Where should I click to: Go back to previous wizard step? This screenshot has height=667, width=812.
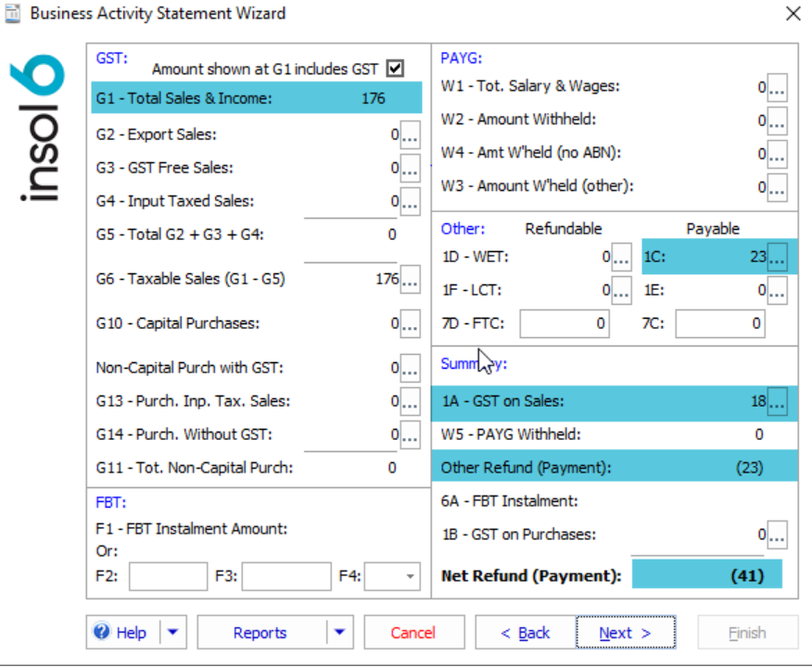525,633
